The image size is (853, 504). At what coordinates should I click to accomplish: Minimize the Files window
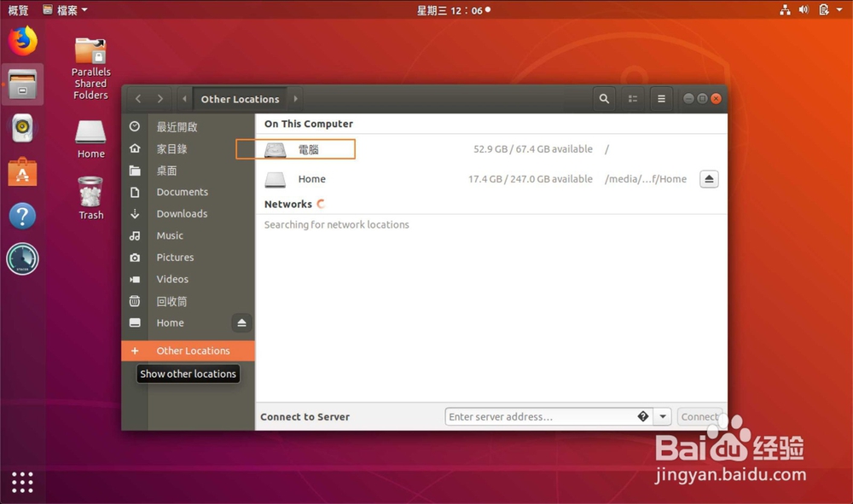click(688, 98)
